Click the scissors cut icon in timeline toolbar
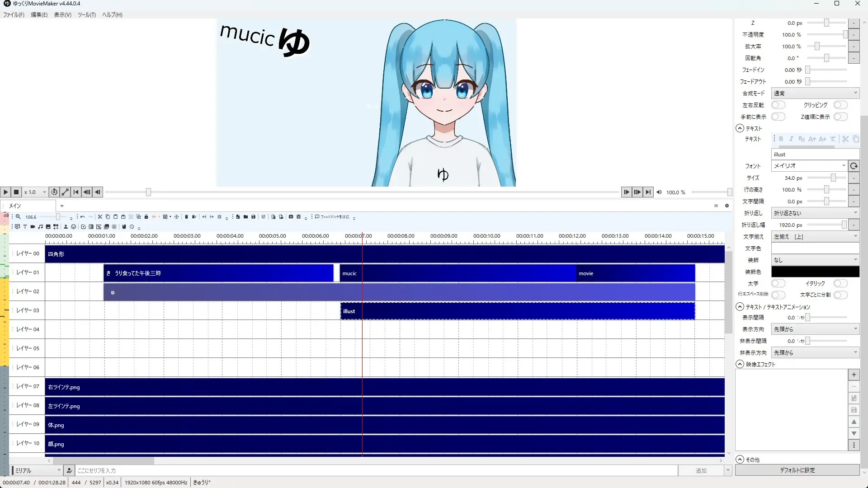868x488 pixels. point(100,217)
